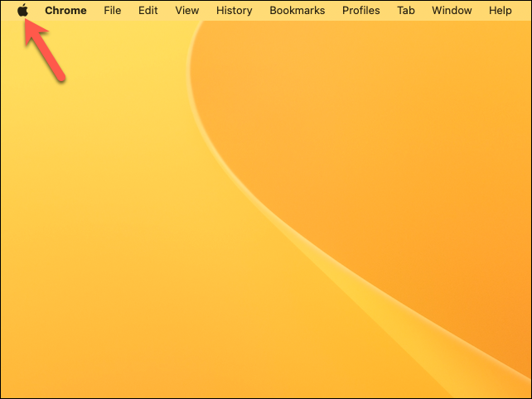Open the Profiles menu
Image resolution: width=532 pixels, height=399 pixels.
click(361, 11)
